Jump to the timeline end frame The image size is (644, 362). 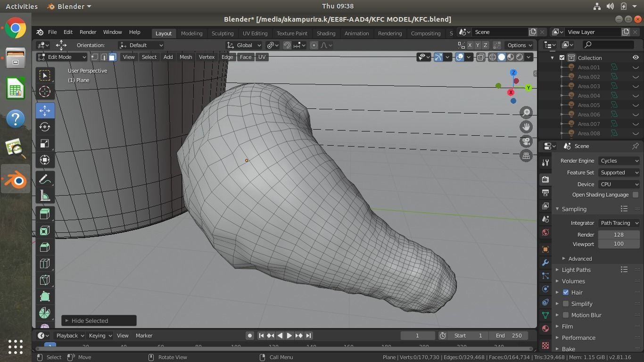[308, 336]
